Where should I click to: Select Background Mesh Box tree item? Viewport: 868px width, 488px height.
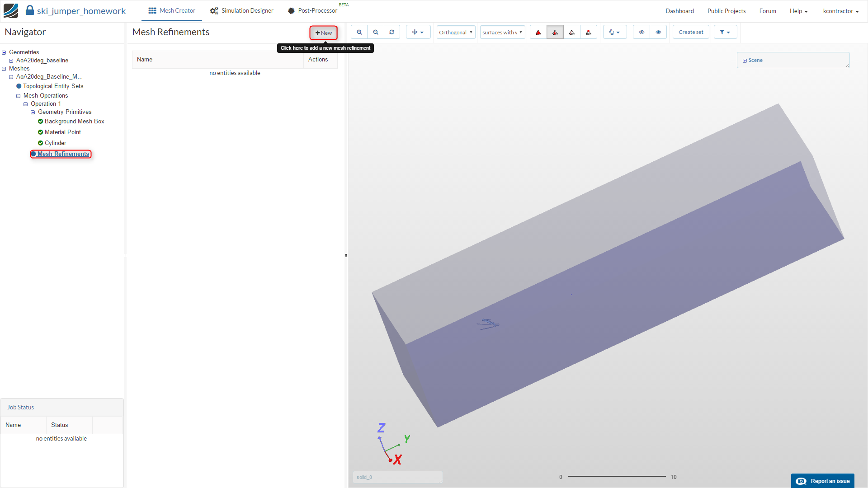[x=74, y=121]
